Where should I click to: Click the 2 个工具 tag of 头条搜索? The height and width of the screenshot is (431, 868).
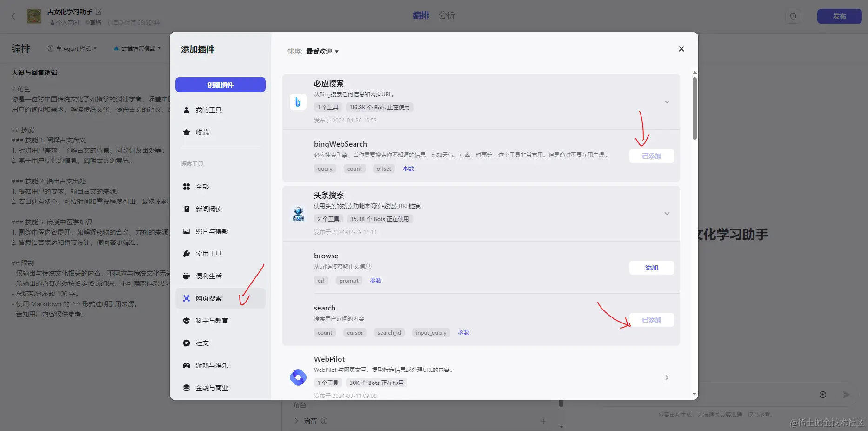(328, 219)
